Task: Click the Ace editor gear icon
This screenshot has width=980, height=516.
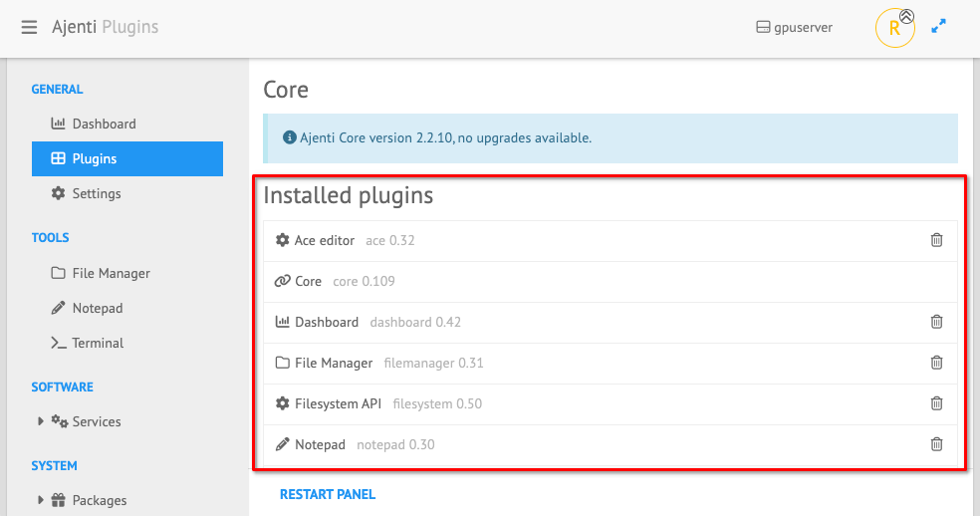Action: 283,240
